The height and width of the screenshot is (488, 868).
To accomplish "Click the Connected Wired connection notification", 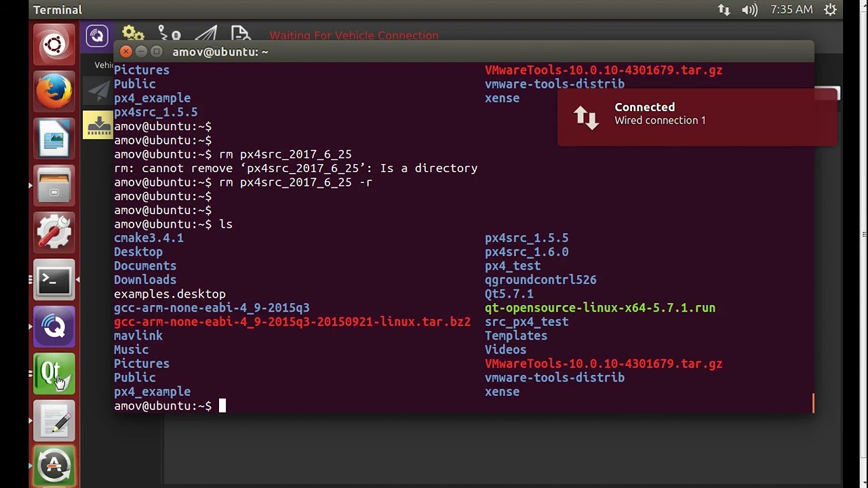I will [x=697, y=117].
